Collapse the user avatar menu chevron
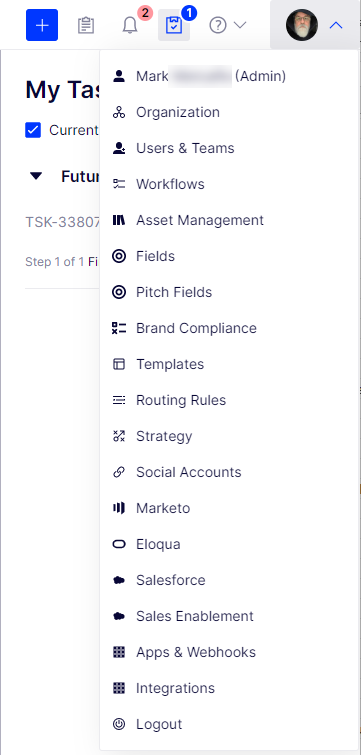361x755 pixels. [x=336, y=25]
